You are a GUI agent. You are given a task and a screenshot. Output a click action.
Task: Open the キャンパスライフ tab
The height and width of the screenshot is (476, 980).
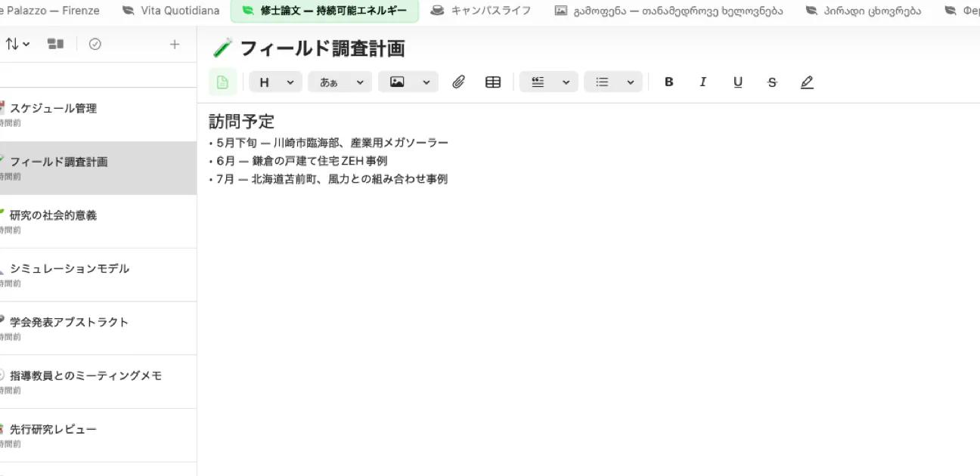tap(480, 11)
